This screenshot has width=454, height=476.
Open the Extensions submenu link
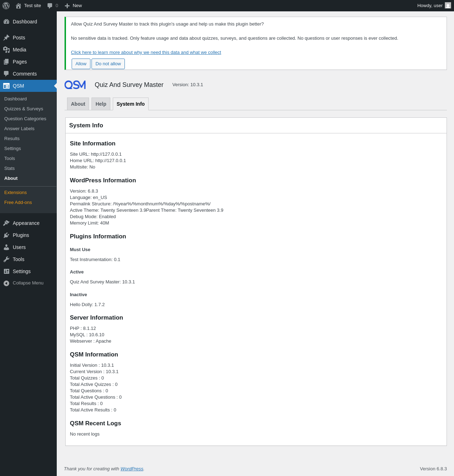pyautogui.click(x=16, y=193)
